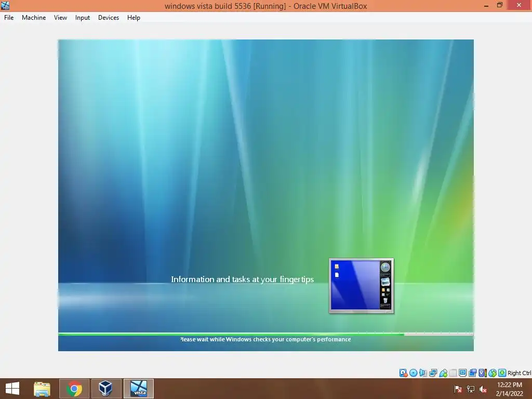The width and height of the screenshot is (532, 399).
Task: Open the View menu
Action: [60, 18]
